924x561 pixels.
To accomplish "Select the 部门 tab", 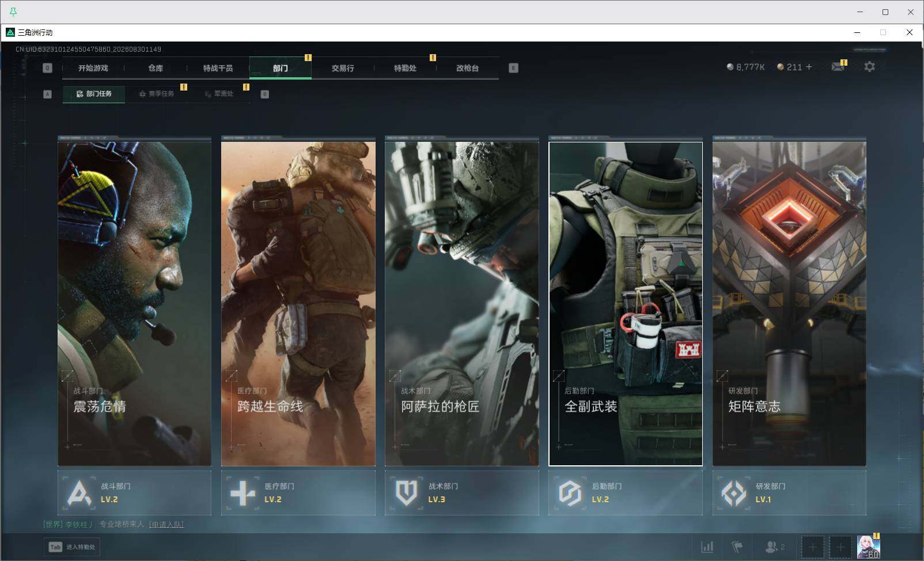I will click(x=281, y=68).
